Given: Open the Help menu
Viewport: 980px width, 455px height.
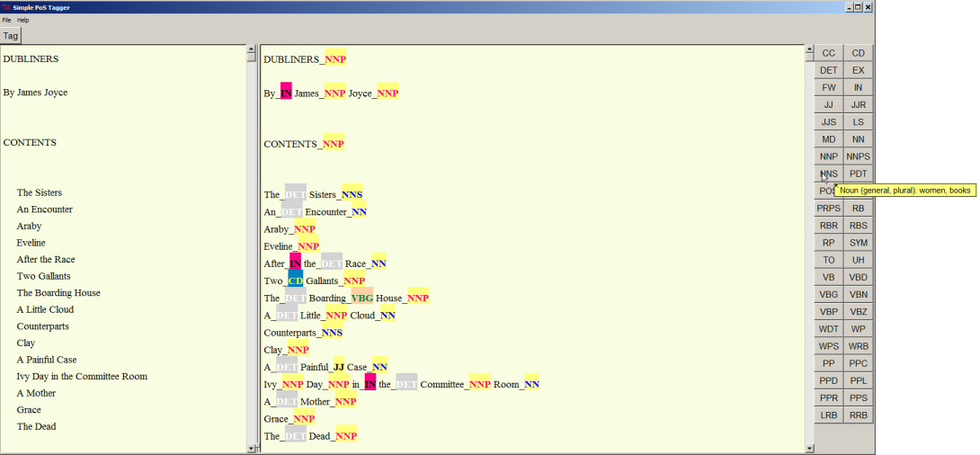Looking at the screenshot, I should (x=23, y=20).
